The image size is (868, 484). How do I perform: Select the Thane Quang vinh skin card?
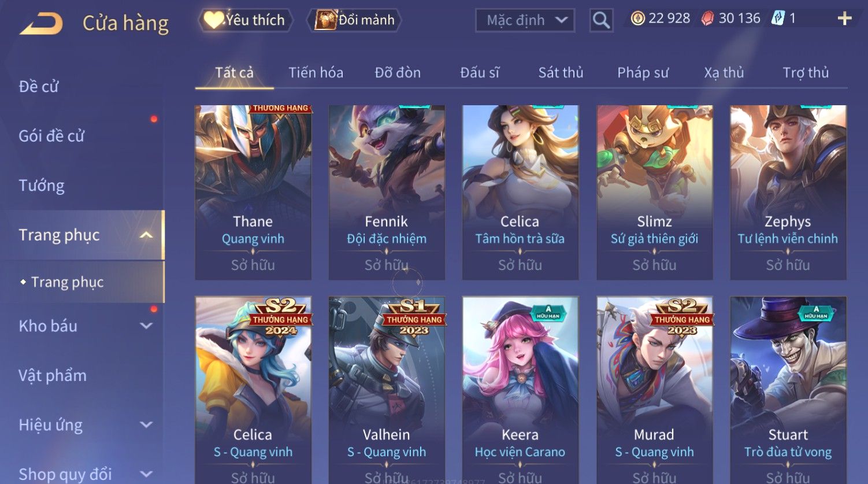[x=253, y=193]
